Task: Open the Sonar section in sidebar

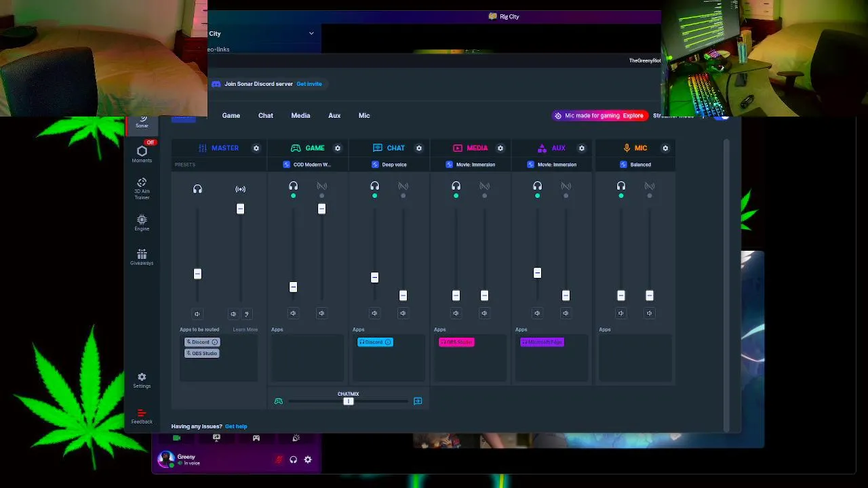Action: [142, 121]
